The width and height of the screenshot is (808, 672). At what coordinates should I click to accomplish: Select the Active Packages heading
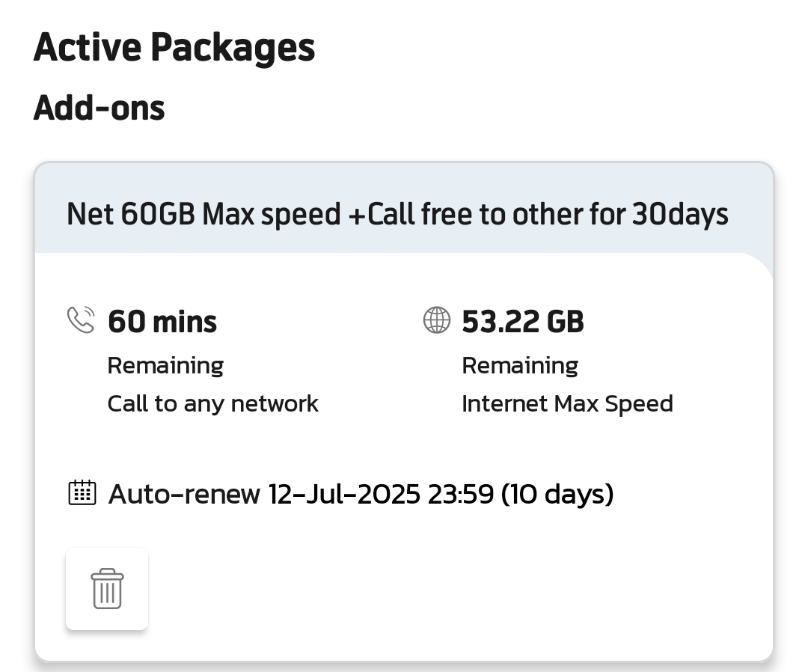174,47
